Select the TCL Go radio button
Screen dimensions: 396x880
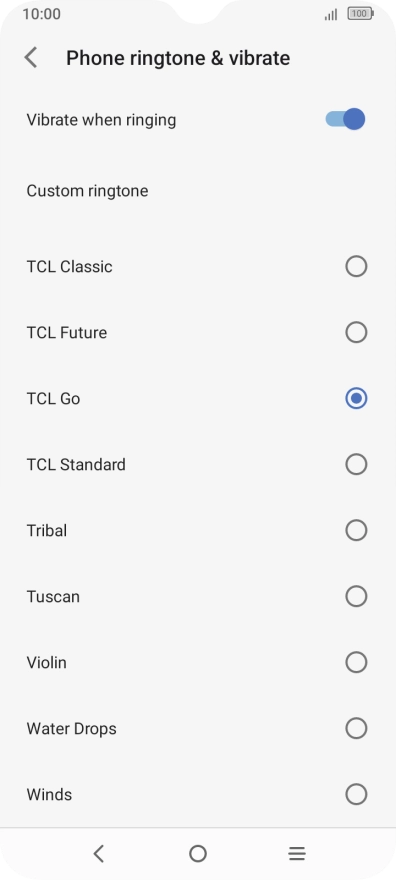click(x=356, y=398)
